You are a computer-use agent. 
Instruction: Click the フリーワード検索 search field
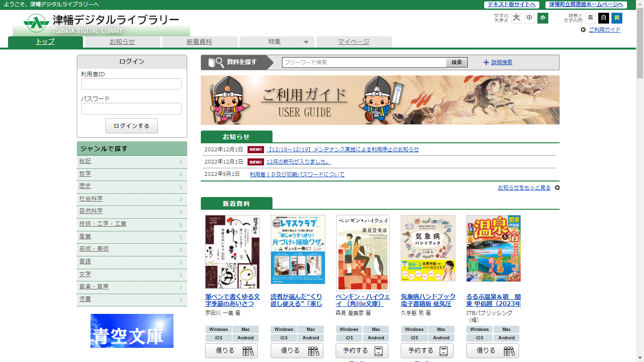click(364, 62)
